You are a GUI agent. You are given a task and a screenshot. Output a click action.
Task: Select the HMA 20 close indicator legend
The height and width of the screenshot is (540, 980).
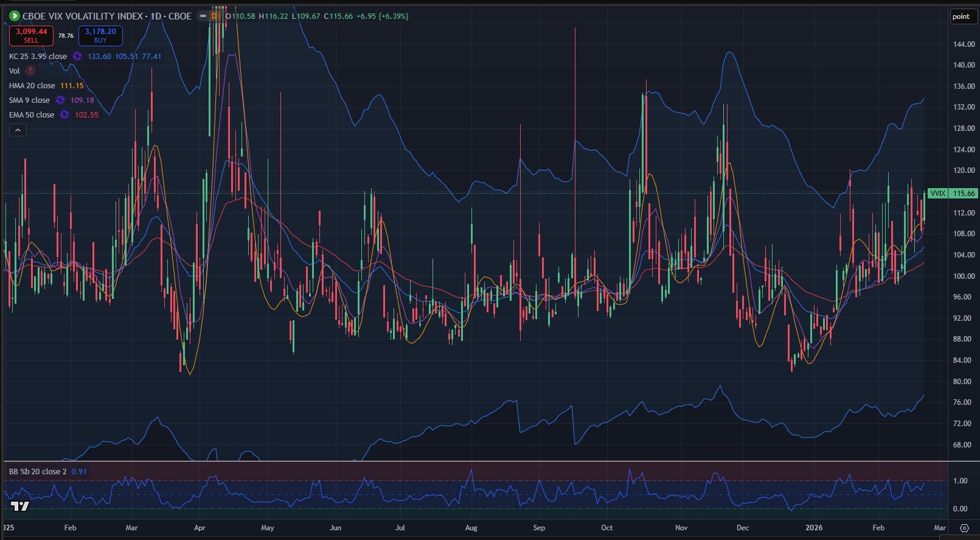pos(32,85)
